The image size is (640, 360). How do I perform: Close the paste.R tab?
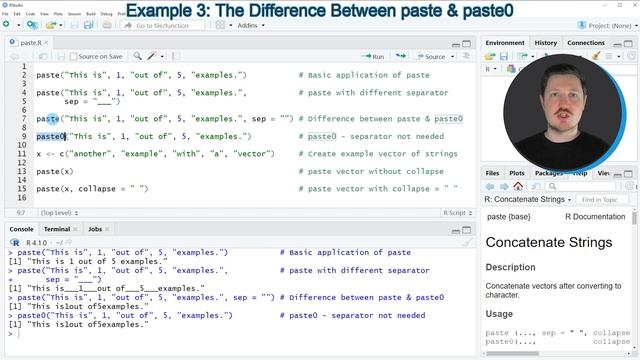click(x=46, y=42)
